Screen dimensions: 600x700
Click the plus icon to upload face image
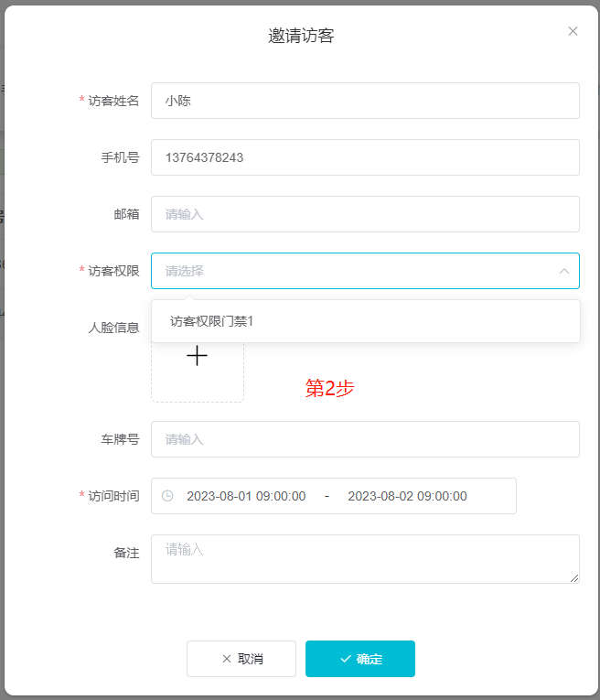coord(197,356)
